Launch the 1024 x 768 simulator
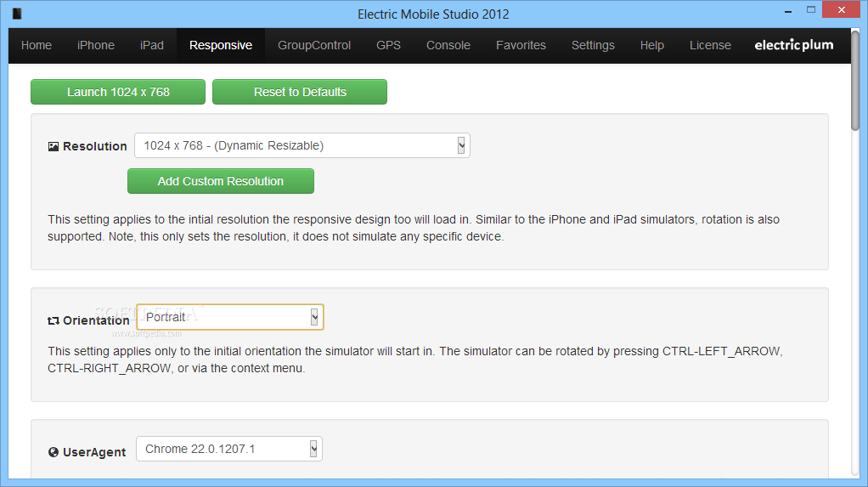The width and height of the screenshot is (868, 487). click(x=118, y=92)
